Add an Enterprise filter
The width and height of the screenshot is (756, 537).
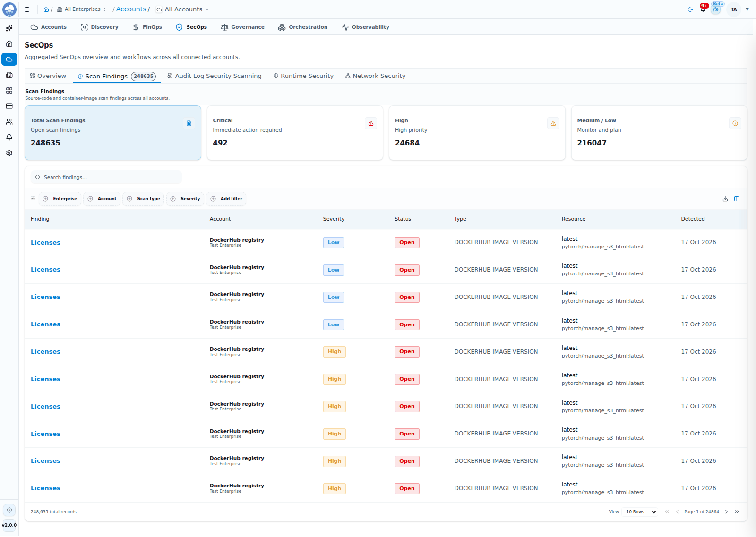[60, 199]
